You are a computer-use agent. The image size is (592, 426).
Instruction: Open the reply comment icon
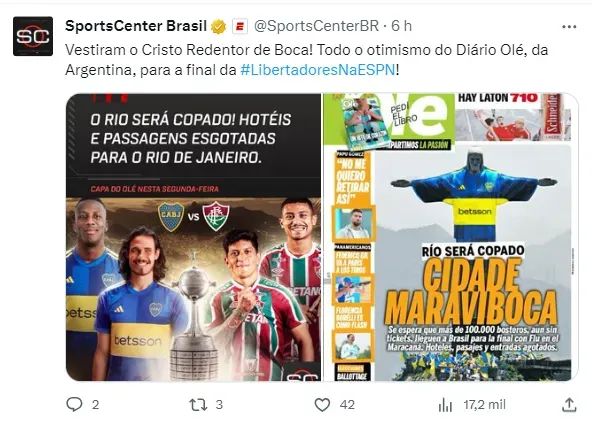tap(74, 404)
